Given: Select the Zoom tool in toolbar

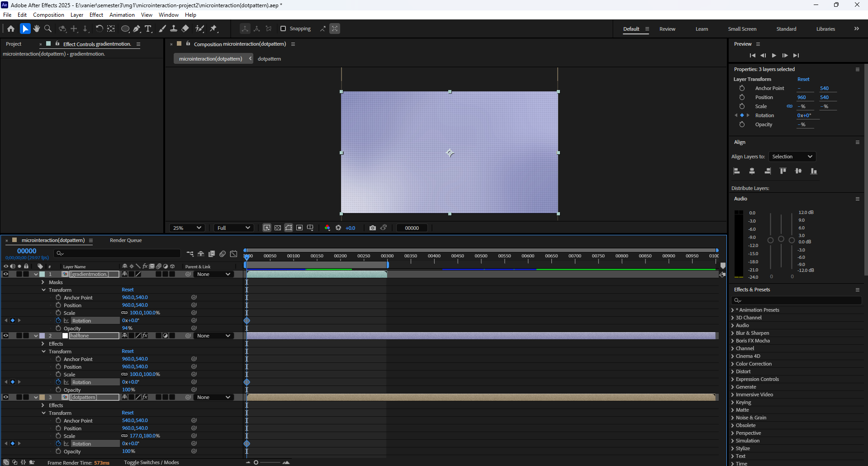Looking at the screenshot, I should click(x=47, y=29).
